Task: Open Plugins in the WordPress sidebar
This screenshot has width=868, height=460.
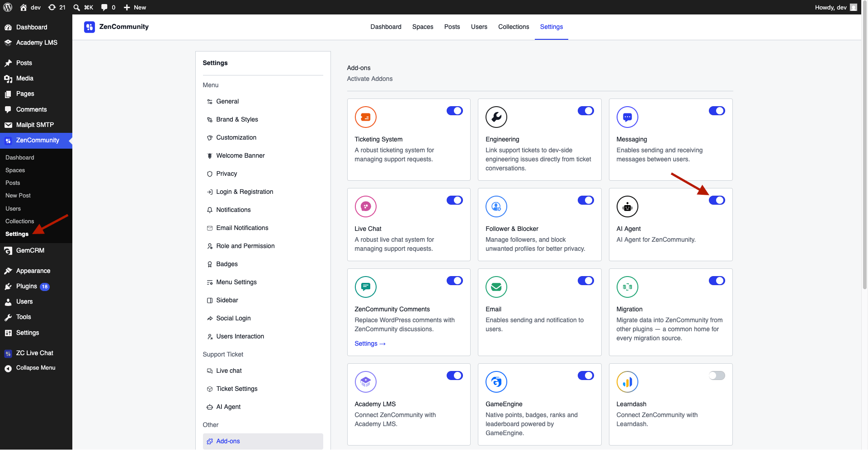Action: [36, 286]
